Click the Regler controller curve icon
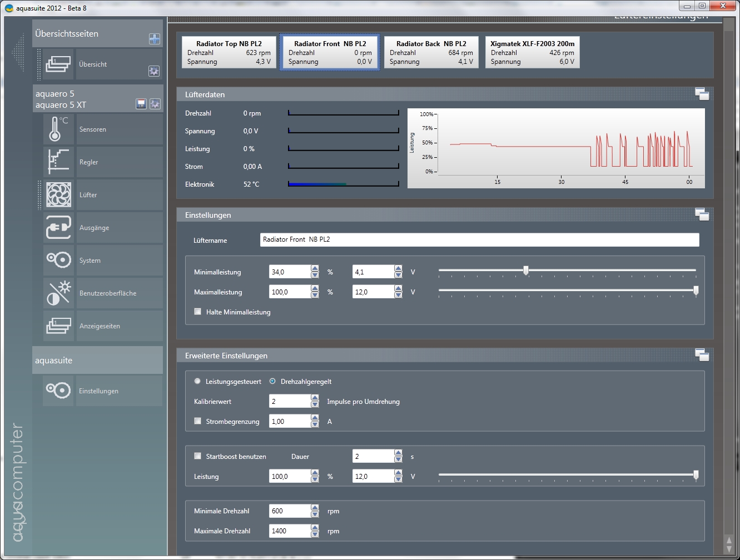The width and height of the screenshot is (740, 560). click(58, 162)
